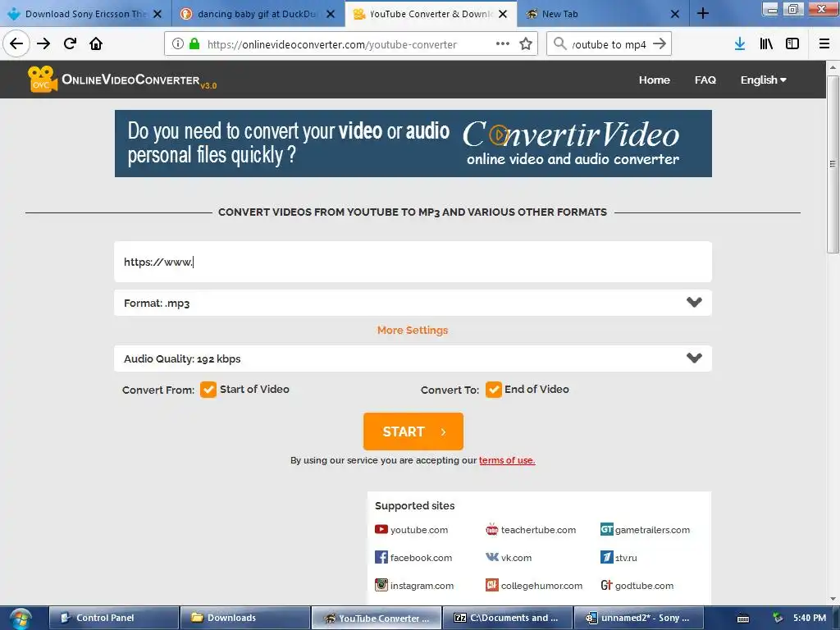Viewport: 840px width, 630px height.
Task: Open the terms of use link
Action: (x=507, y=460)
